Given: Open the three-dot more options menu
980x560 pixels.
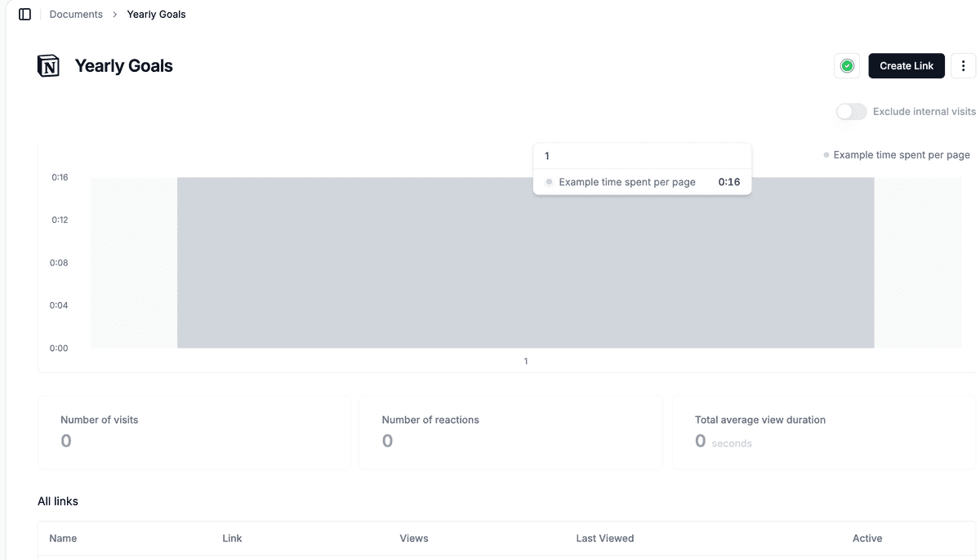Looking at the screenshot, I should [964, 66].
